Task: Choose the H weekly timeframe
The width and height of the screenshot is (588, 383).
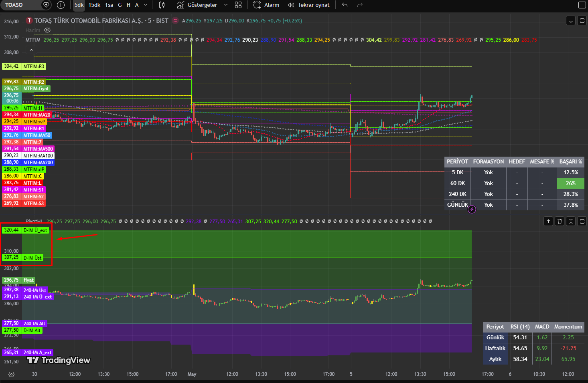Action: [128, 5]
